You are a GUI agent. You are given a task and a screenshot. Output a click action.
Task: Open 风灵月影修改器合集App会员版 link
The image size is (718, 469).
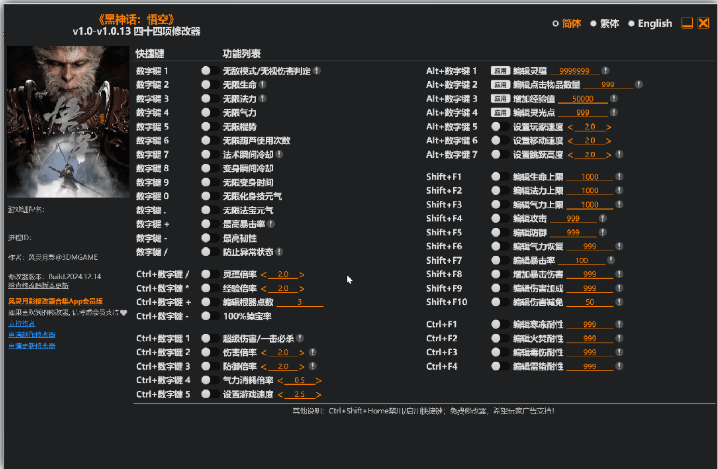[55, 301]
